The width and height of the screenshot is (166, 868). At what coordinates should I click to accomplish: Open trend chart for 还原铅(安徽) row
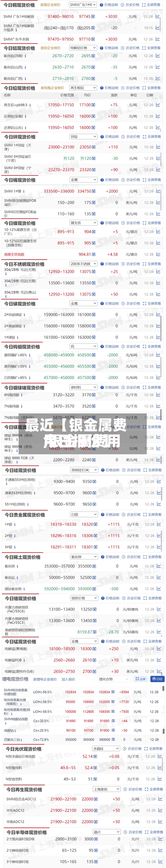[158, 116]
